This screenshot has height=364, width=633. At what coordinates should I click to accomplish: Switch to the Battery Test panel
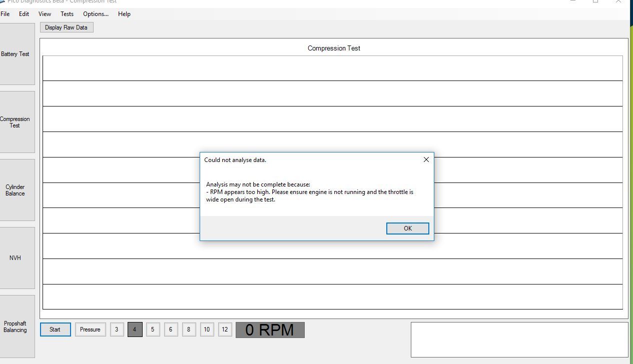[16, 54]
